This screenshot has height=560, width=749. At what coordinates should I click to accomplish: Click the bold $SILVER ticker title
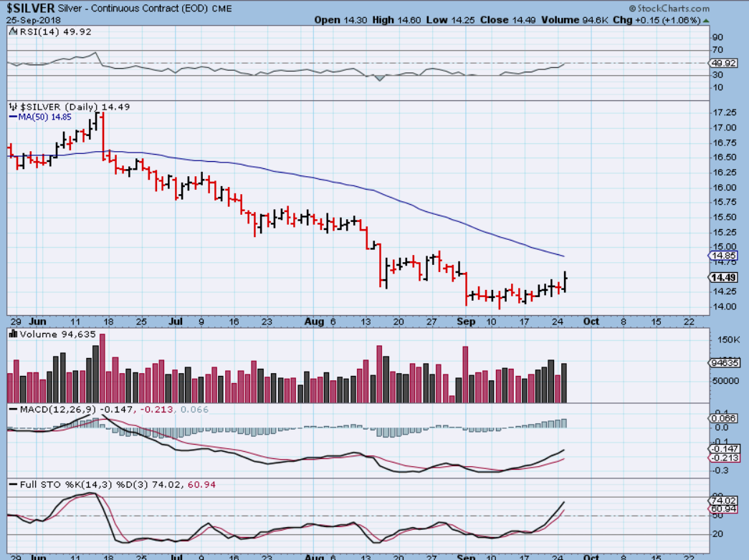click(x=31, y=9)
